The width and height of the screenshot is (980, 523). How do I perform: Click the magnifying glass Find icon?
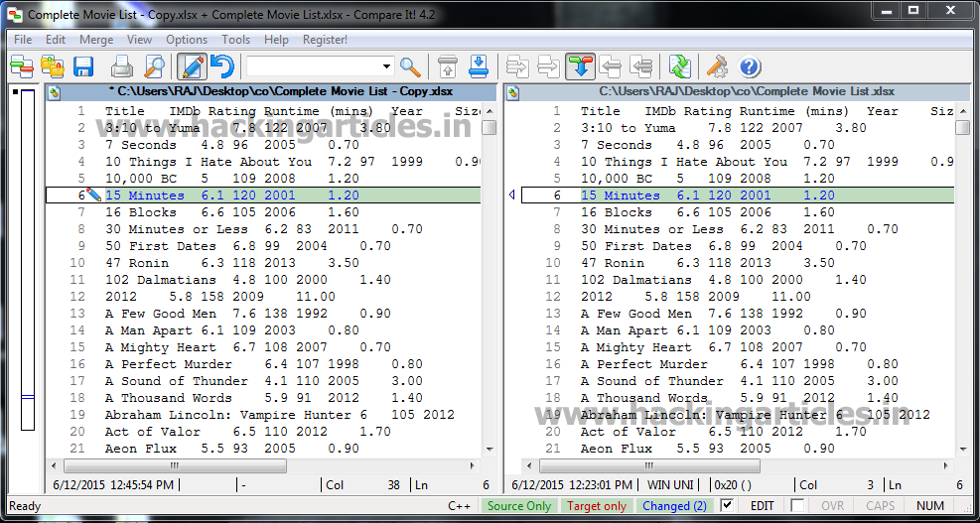point(411,66)
